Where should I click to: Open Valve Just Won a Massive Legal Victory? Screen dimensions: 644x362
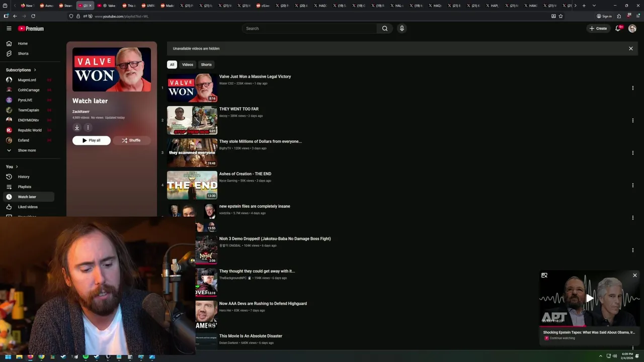tap(255, 76)
